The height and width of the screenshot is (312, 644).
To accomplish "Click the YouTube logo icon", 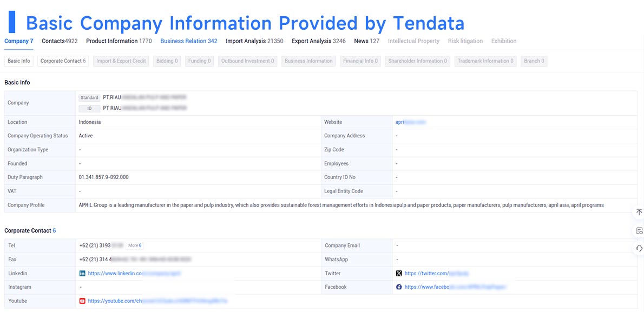I will tap(82, 301).
